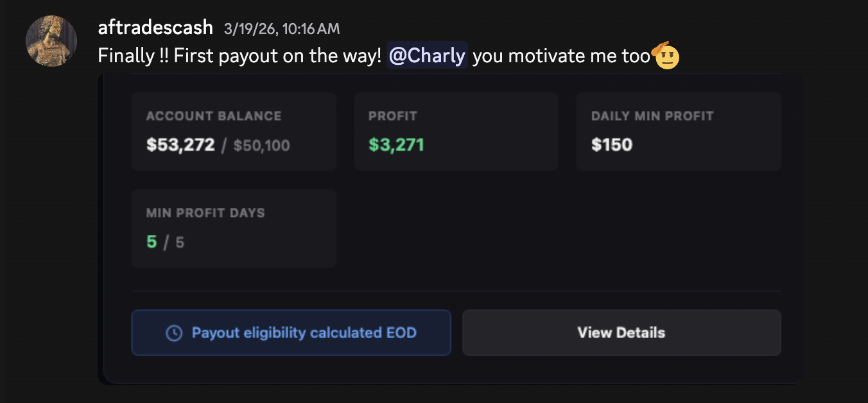Click the $53,272 balance value
Viewport: 868px width, 403px height.
(x=180, y=145)
